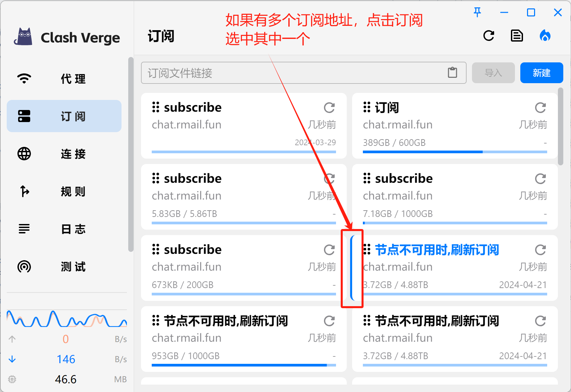
Task: Refresh the subscribe card with 7.18GB / 1000GB
Action: 540,179
